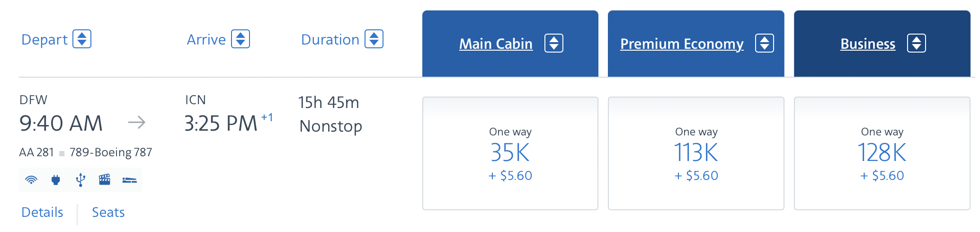Click the arrow between DFW and ICN
Viewport: 980px width, 232px height.
click(x=137, y=123)
